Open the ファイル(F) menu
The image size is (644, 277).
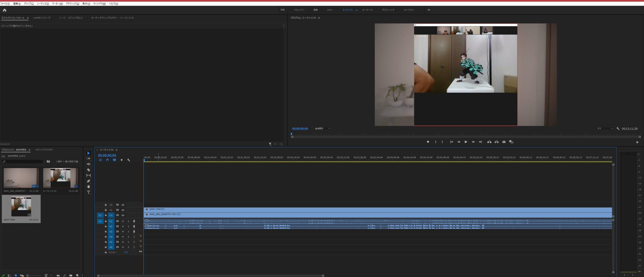[x=5, y=4]
